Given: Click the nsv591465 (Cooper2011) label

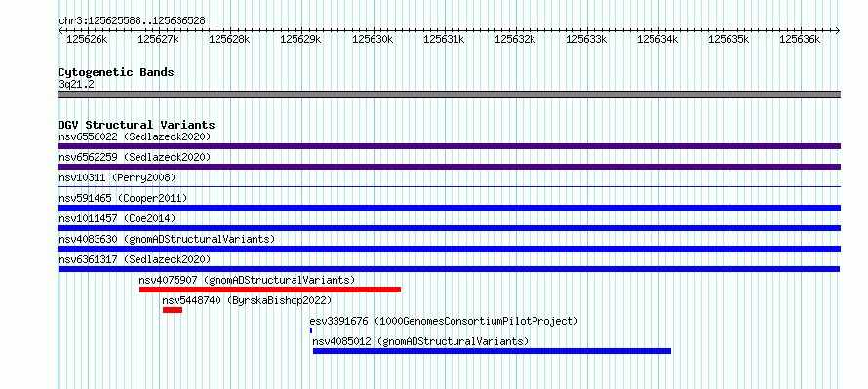Looking at the screenshot, I should 123,198.
